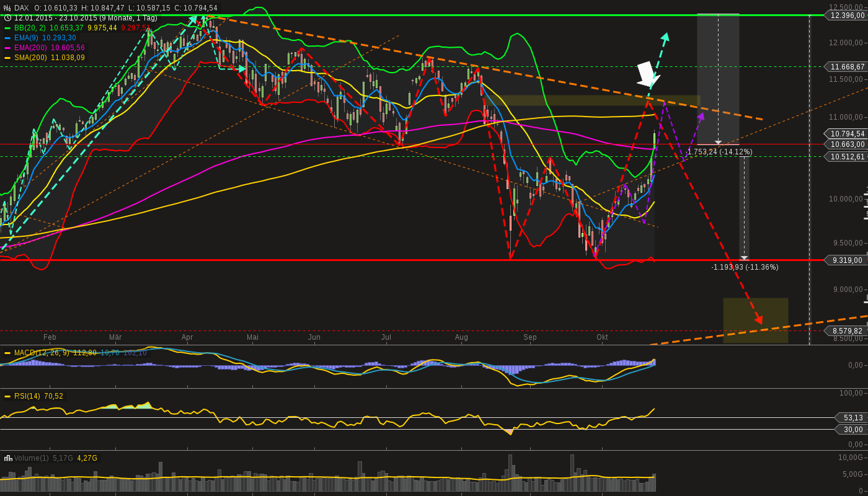
Task: Click the Jun label on the time axis
Action: tap(314, 337)
